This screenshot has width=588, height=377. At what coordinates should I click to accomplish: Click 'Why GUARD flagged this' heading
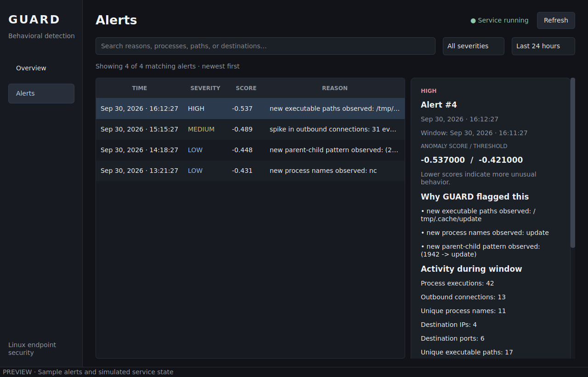tap(475, 197)
